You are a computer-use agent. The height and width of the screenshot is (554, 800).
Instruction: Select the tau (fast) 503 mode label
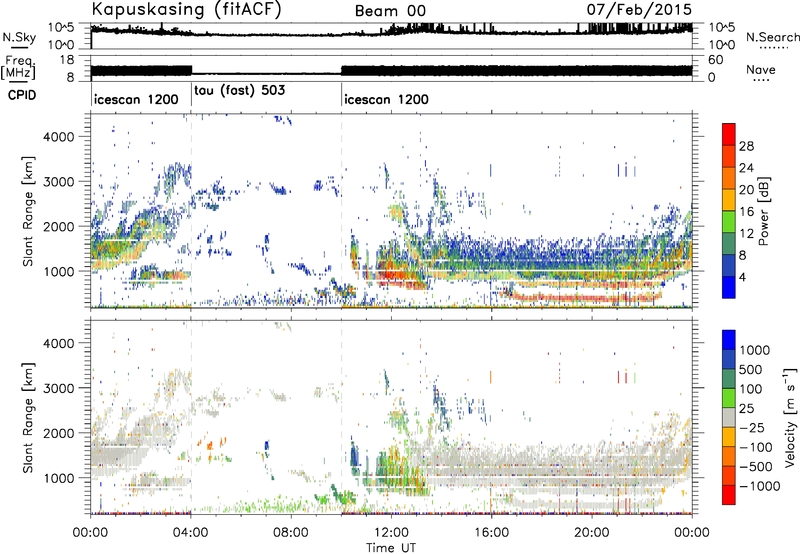coord(239,91)
